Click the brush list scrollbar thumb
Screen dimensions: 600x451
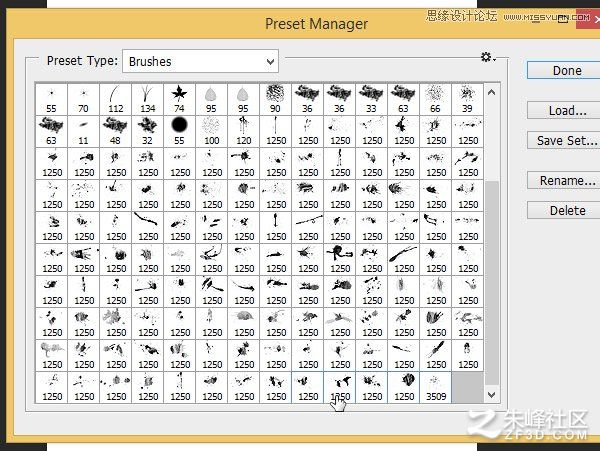click(492, 283)
